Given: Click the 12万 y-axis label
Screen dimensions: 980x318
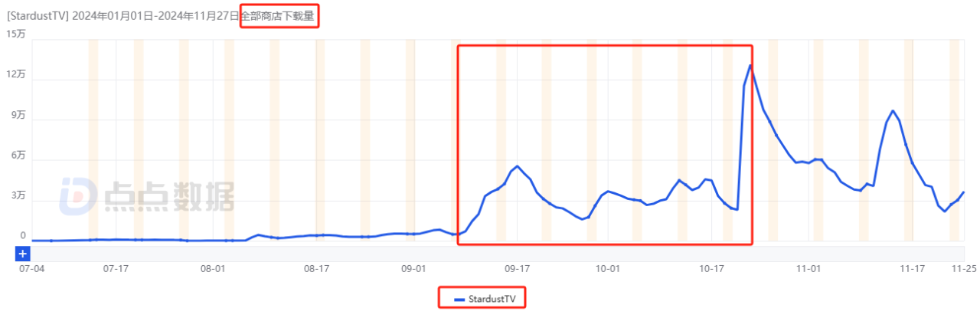Looking at the screenshot, I should coord(16,75).
